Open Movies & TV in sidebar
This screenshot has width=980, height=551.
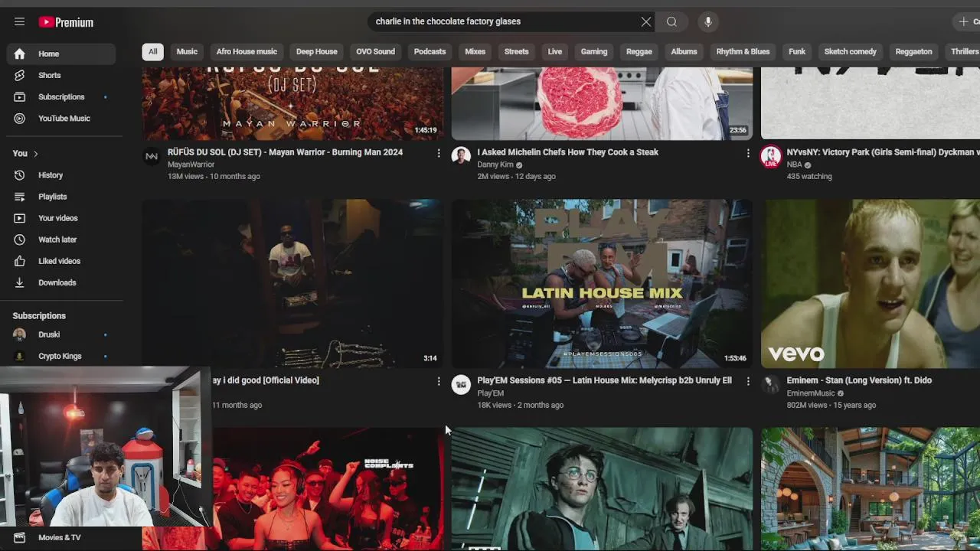tap(61, 537)
